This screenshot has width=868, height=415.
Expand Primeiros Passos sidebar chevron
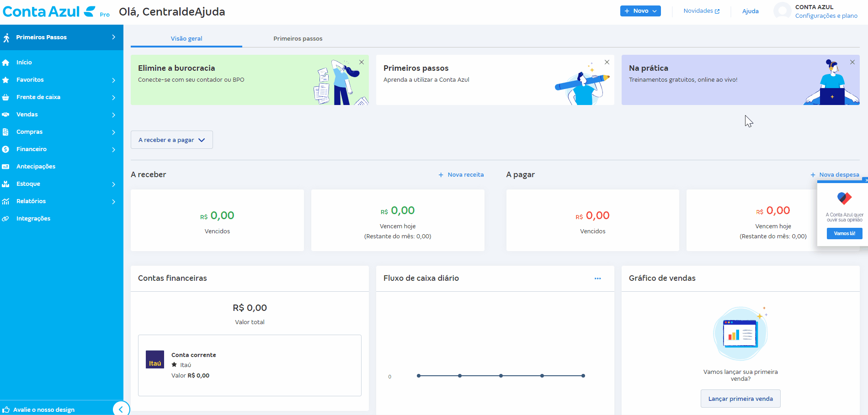(114, 37)
